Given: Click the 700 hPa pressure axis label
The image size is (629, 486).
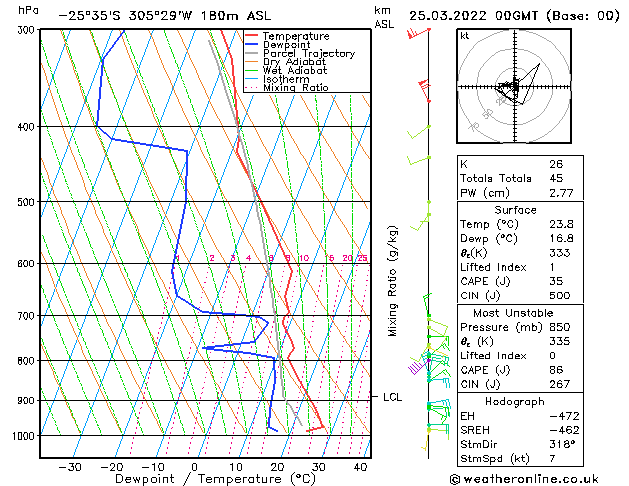Looking at the screenshot, I should pyautogui.click(x=28, y=316).
